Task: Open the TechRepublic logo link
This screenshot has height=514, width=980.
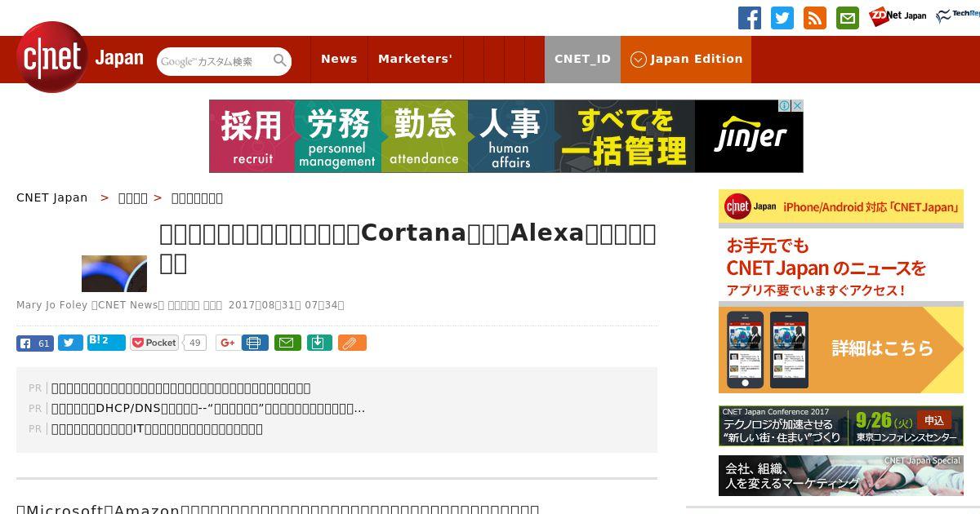Action: [958, 16]
